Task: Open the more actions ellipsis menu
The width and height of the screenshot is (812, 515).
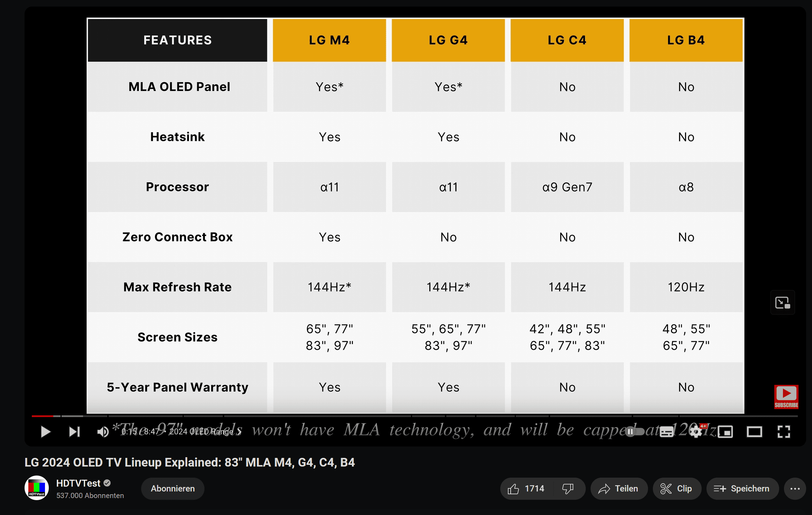Action: tap(795, 488)
